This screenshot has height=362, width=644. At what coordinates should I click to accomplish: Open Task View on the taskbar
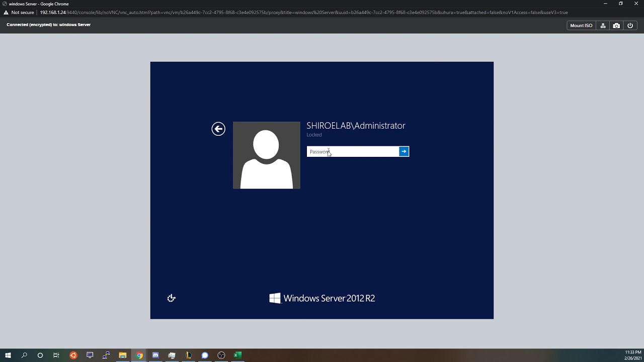click(x=56, y=355)
